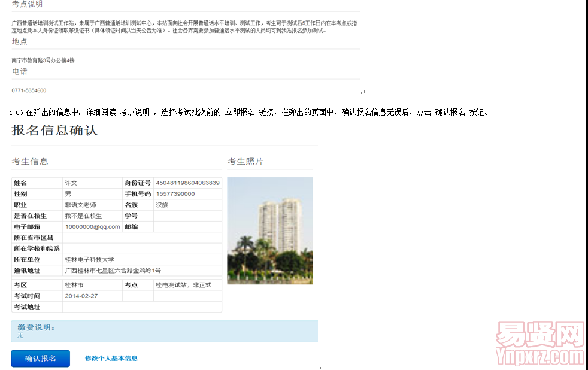This screenshot has width=588, height=370.
Task: Select location text 南宁市教育路3号办公楼4楼
Action: 43,60
